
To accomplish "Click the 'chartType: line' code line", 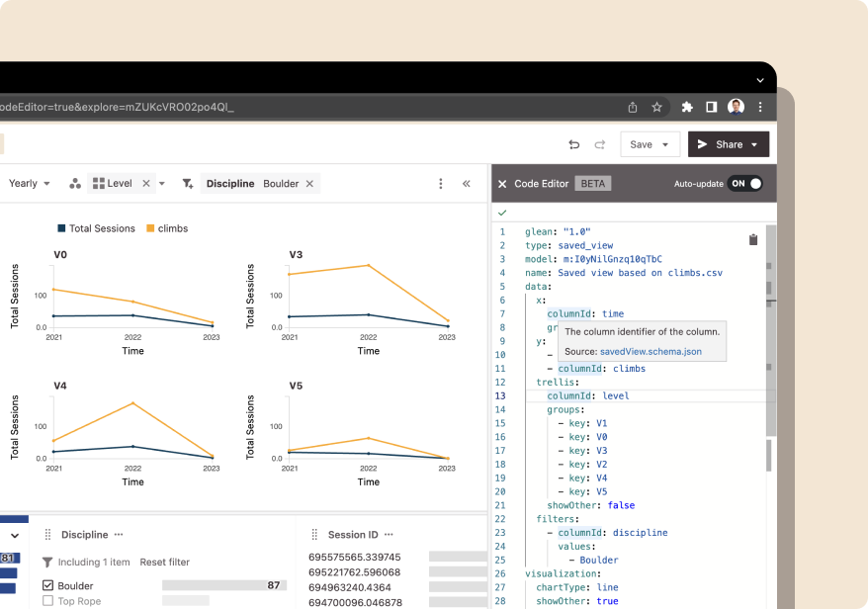I will tap(576, 587).
